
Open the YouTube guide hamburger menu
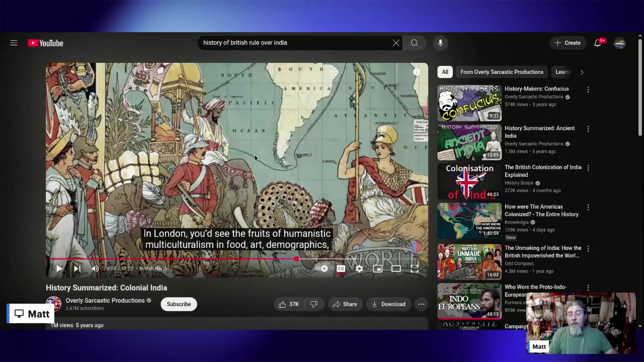point(14,43)
